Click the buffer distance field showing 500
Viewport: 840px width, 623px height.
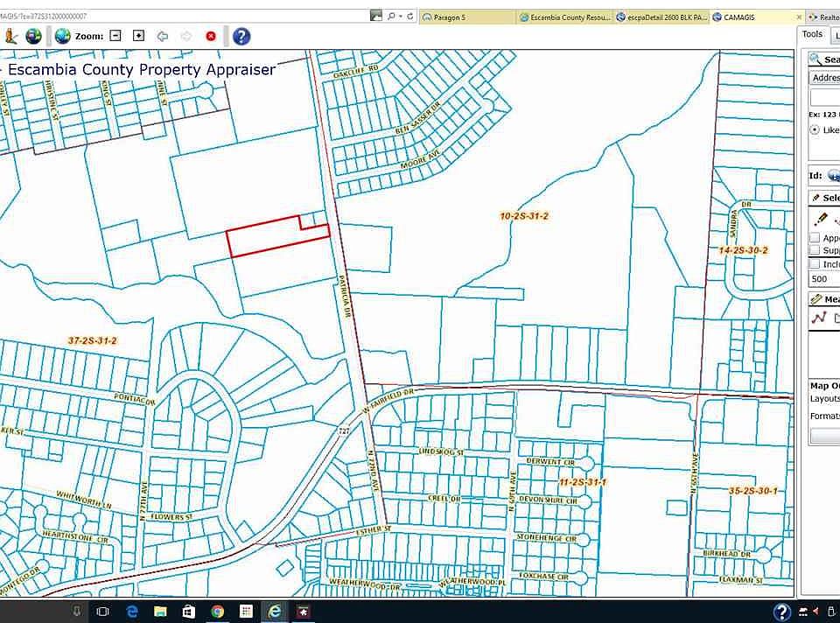(824, 278)
